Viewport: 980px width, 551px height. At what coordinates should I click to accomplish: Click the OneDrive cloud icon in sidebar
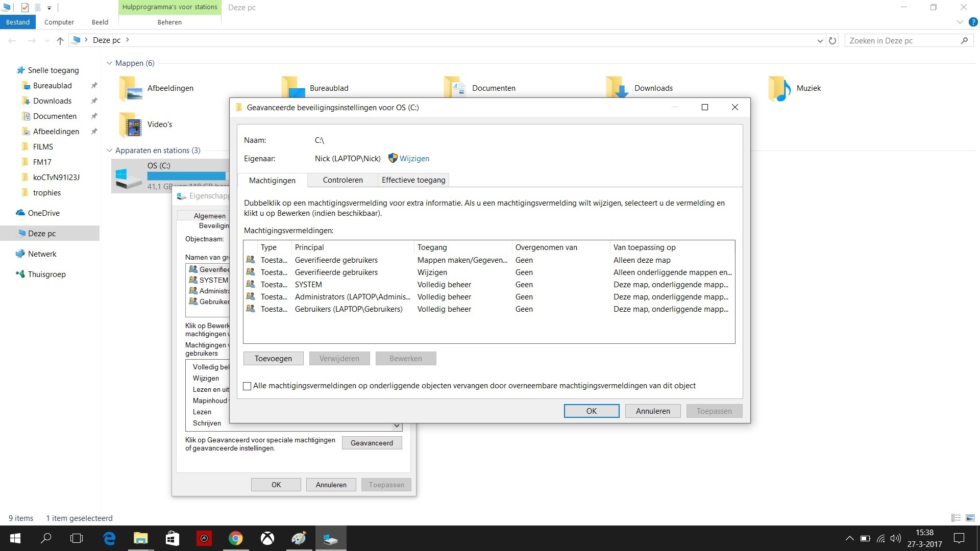point(20,213)
